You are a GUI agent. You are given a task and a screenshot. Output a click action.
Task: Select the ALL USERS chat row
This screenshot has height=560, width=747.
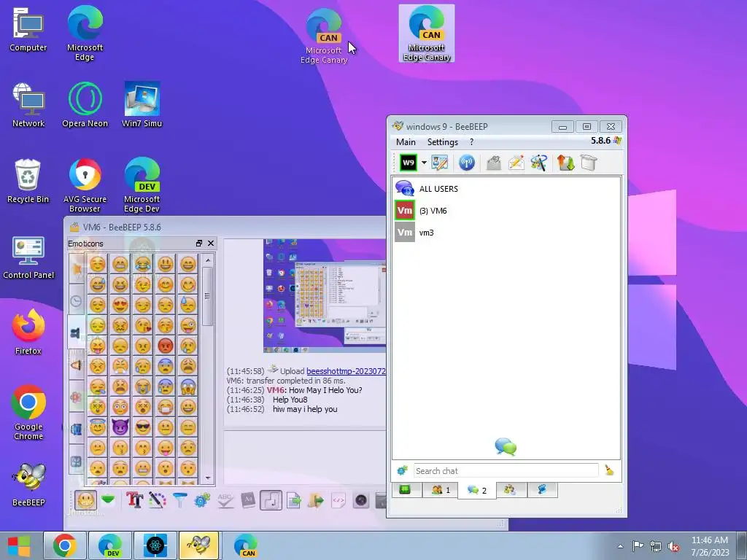coord(506,189)
